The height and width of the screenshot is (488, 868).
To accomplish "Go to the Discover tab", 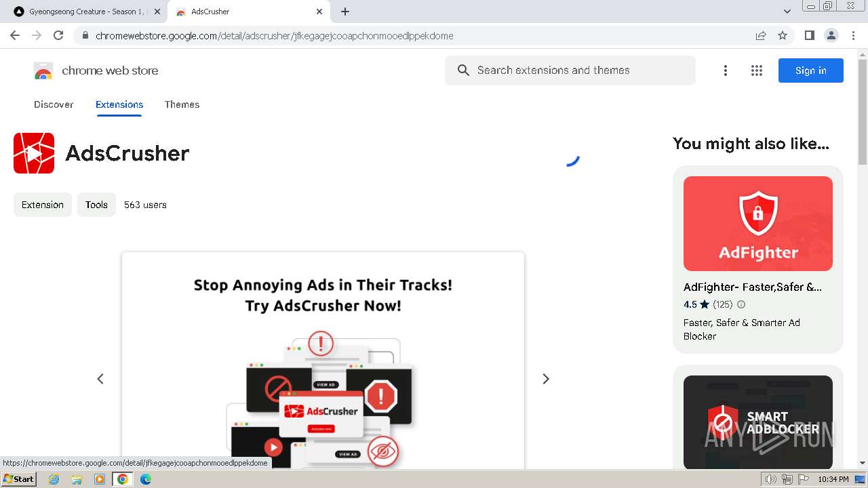I will point(54,104).
